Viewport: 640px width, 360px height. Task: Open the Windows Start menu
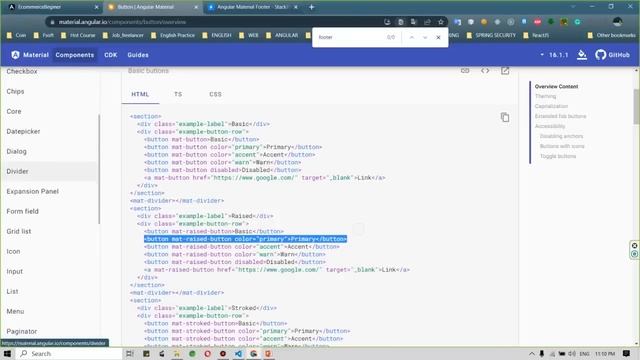click(x=7, y=353)
